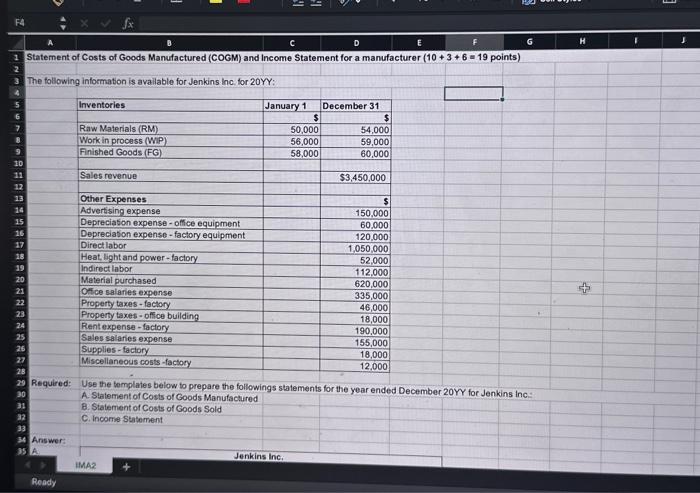Screen dimensions: 700x493
Task: Click the 'Sales salaries expense' cell
Action: click(172, 338)
